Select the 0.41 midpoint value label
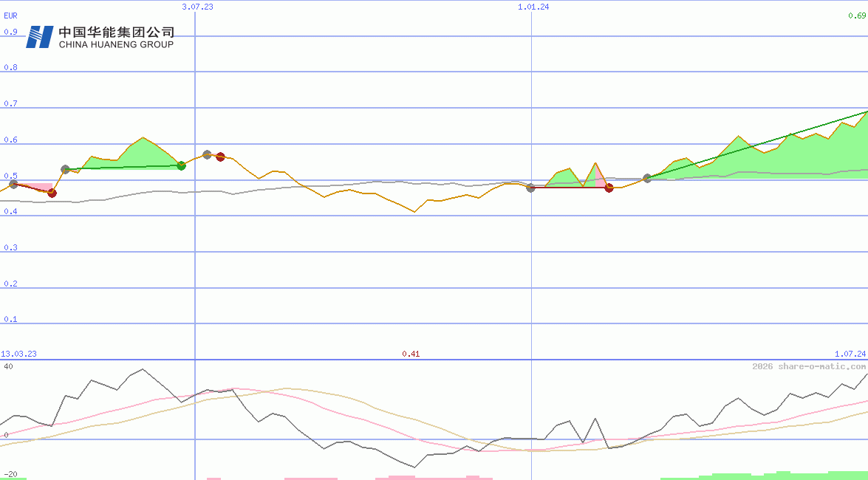Screen dimensions: 868x480 pyautogui.click(x=411, y=354)
